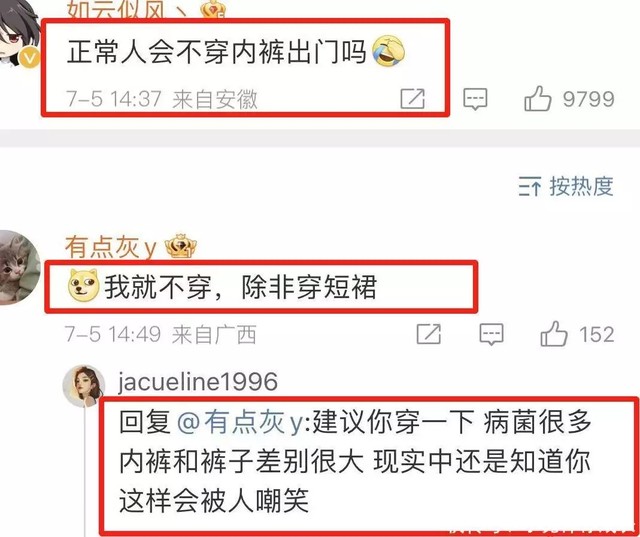Like 有点灰y's comment with 152 likes
Viewport: 640px width, 537px height.
coord(554,334)
